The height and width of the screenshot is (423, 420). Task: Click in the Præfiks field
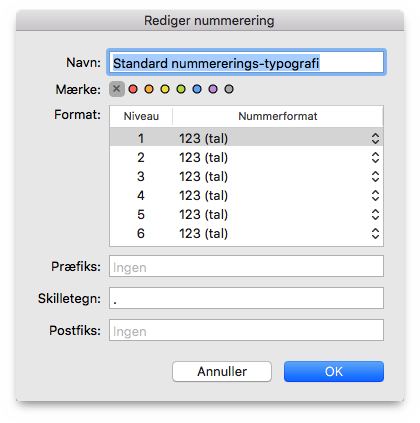246,266
